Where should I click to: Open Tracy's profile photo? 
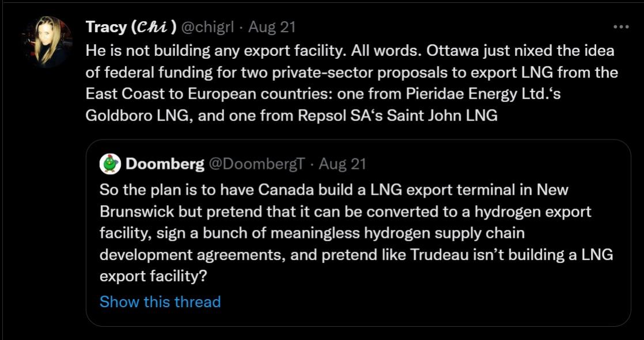[48, 40]
